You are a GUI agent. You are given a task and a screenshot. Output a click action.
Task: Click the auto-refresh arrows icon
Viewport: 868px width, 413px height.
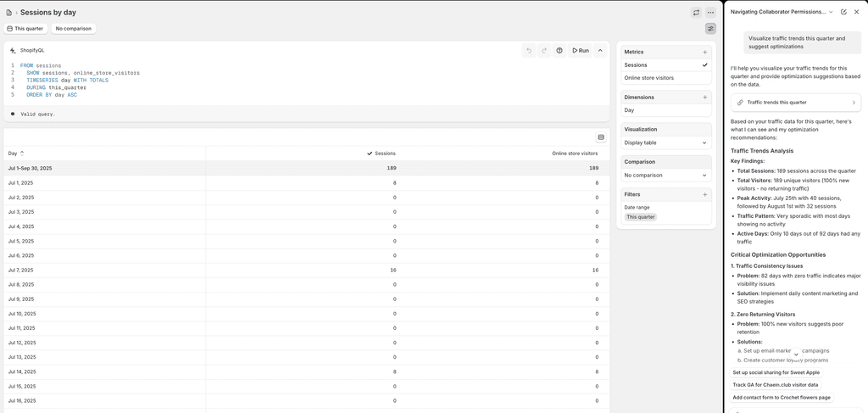click(x=696, y=12)
